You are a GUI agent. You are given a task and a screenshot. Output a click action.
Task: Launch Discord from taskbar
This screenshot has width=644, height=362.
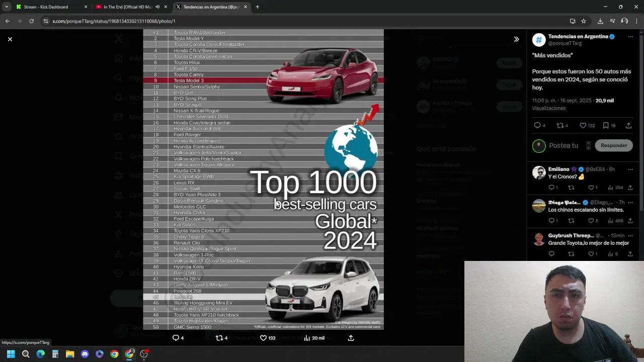(x=85, y=354)
